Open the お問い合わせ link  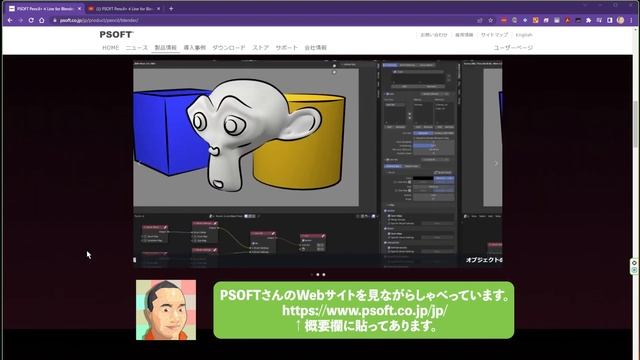pos(434,35)
